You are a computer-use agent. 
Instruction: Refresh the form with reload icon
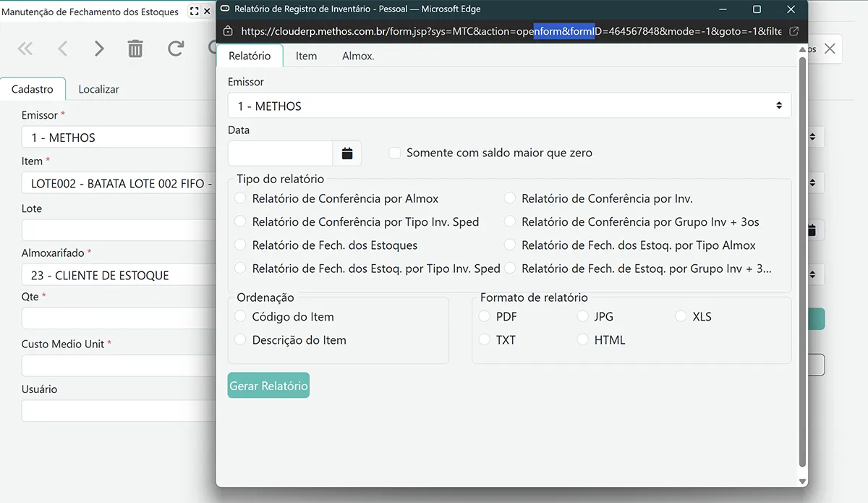click(x=176, y=48)
